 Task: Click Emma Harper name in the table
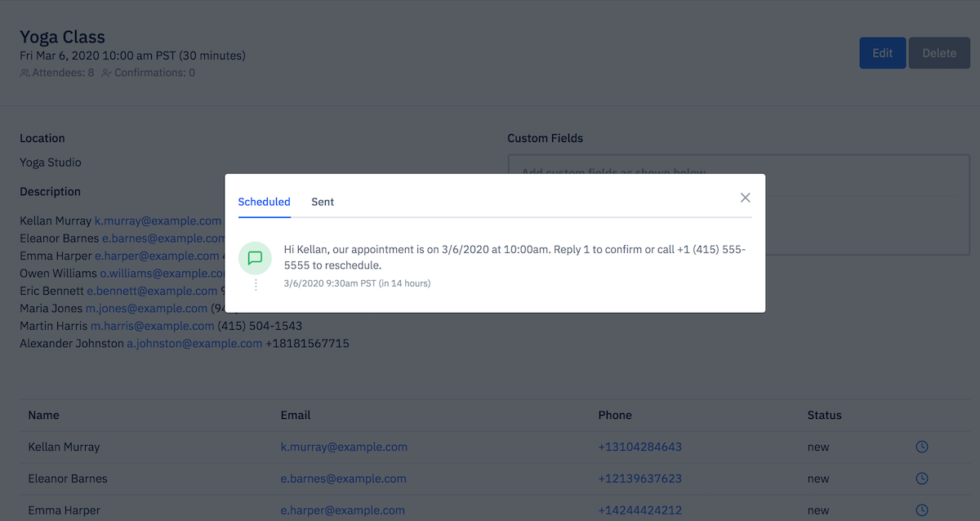tap(65, 510)
